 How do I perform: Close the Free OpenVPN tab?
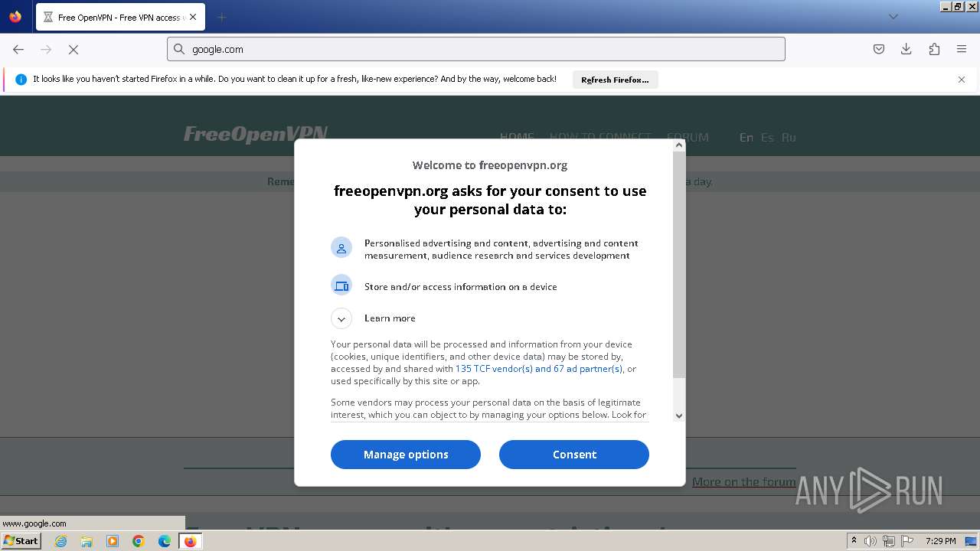pos(192,17)
